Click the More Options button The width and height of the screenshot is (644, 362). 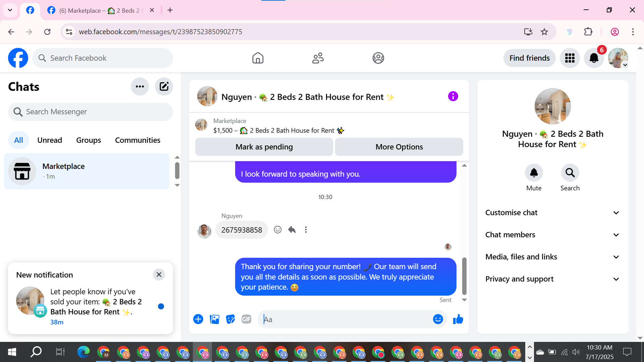(x=399, y=147)
